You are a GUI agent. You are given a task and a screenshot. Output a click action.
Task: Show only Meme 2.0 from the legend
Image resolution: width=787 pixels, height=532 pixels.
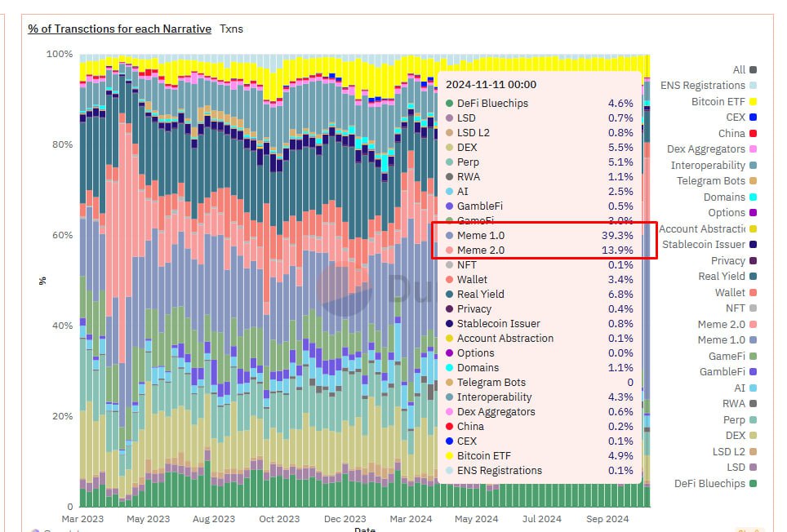pos(721,325)
